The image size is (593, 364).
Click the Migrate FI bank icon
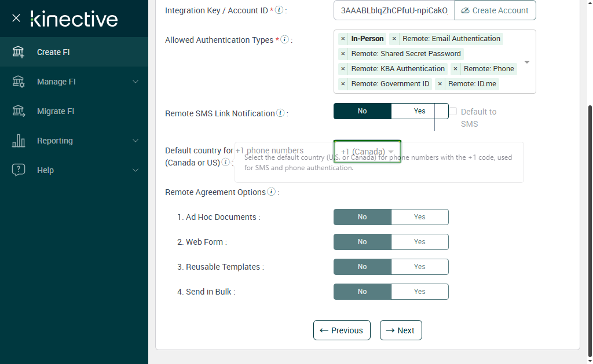pyautogui.click(x=19, y=111)
